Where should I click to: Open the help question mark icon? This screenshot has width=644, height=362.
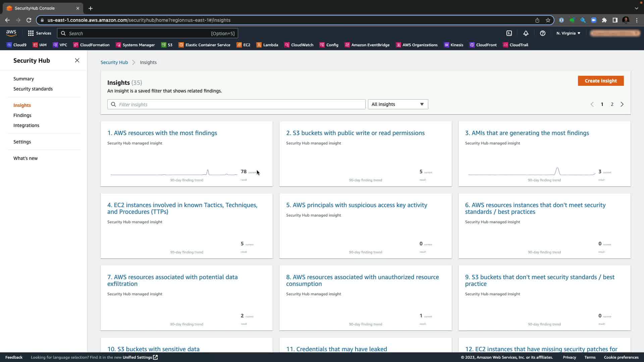click(542, 33)
